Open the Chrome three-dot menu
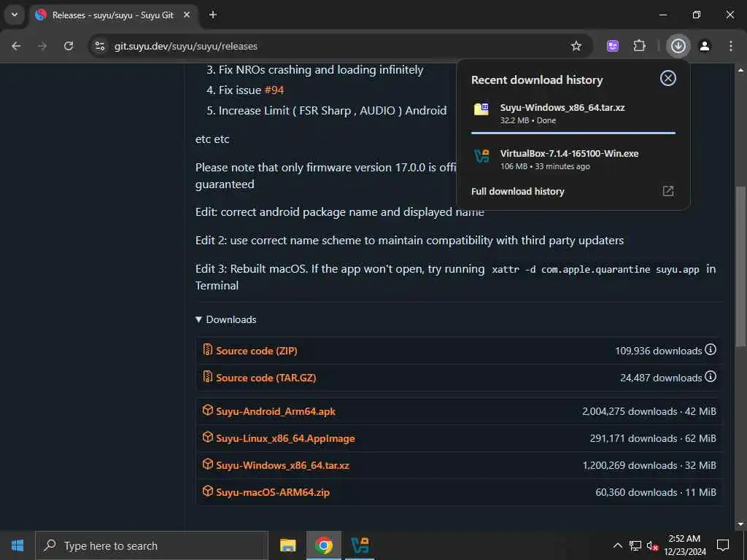The image size is (747, 560). 730,46
